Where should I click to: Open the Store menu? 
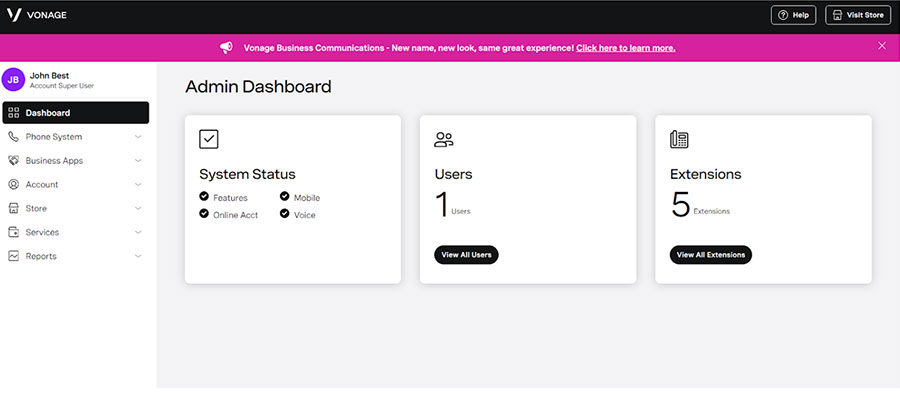(76, 208)
